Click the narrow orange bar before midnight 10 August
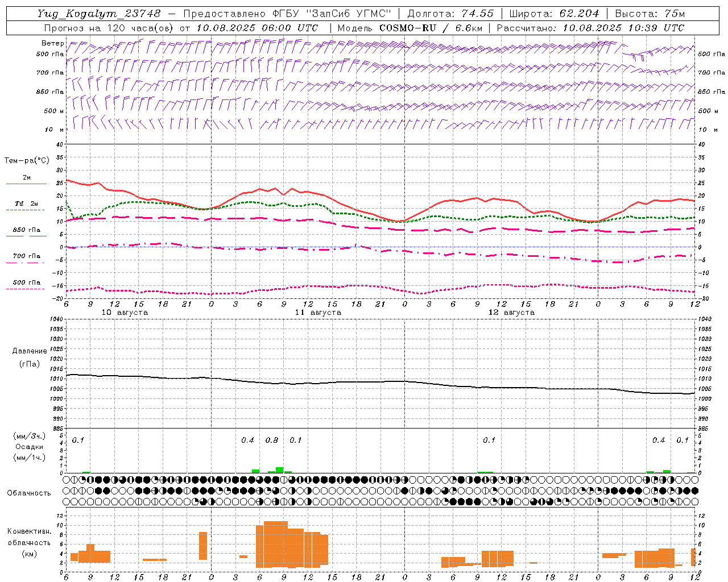The height and width of the screenshot is (582, 728). [x=203, y=546]
